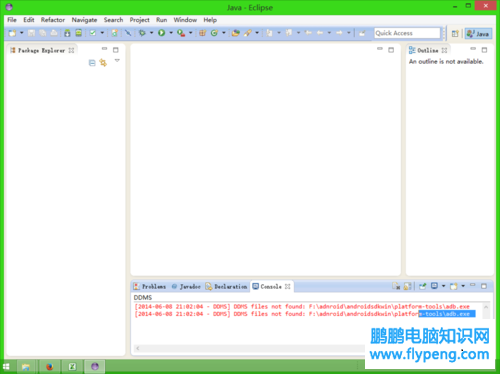Switch to the Declaration tab

(227, 286)
